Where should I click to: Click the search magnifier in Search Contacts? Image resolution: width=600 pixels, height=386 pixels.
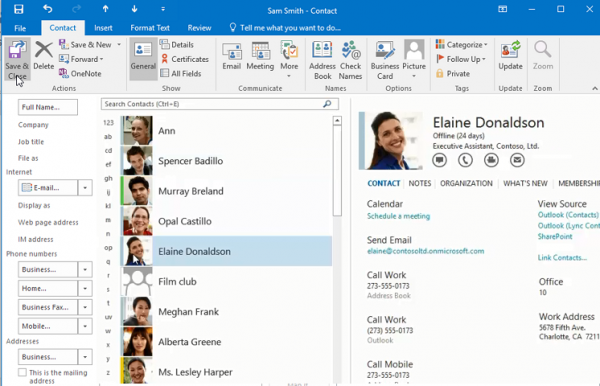click(x=327, y=104)
